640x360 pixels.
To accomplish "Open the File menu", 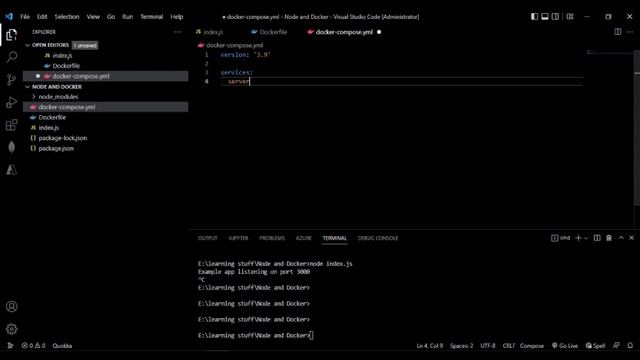I will click(25, 17).
